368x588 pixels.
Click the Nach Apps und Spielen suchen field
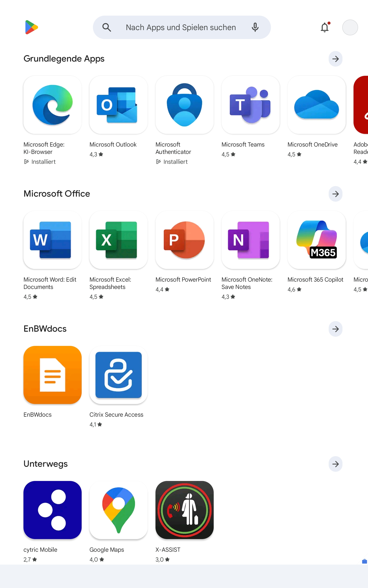click(x=182, y=28)
